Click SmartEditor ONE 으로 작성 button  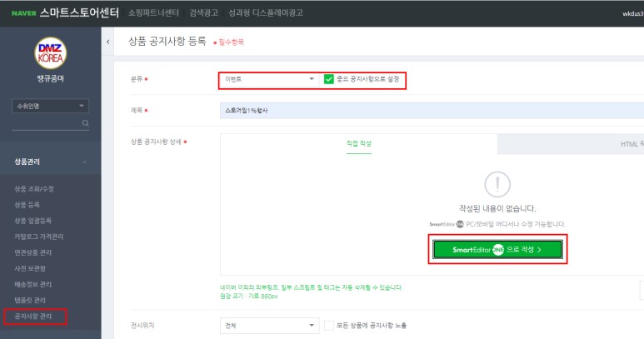(497, 250)
